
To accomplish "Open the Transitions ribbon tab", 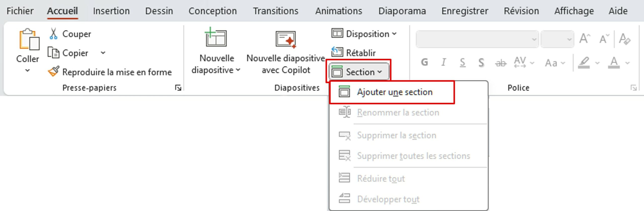I will [275, 11].
